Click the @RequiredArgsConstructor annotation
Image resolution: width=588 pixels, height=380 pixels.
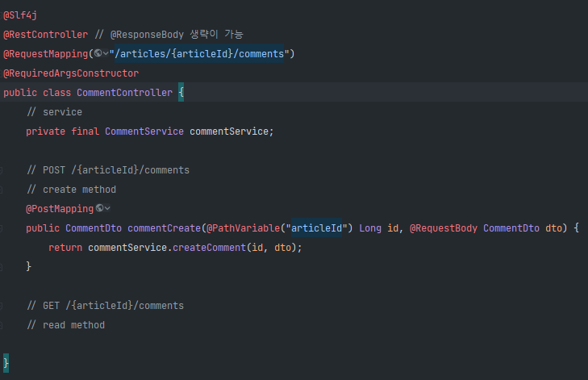point(71,73)
